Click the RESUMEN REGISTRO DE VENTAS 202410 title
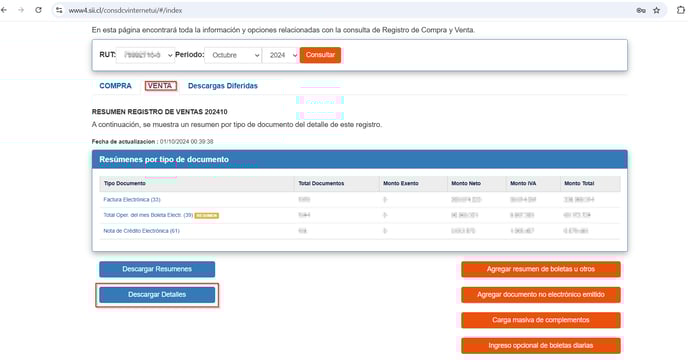This screenshot has height=362, width=688. [x=159, y=112]
